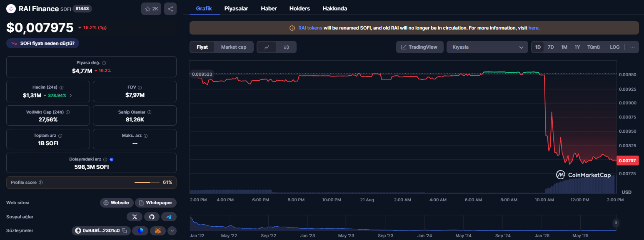Open the GitHub social link
Viewport: 644px width, 240px height.
[x=152, y=217]
